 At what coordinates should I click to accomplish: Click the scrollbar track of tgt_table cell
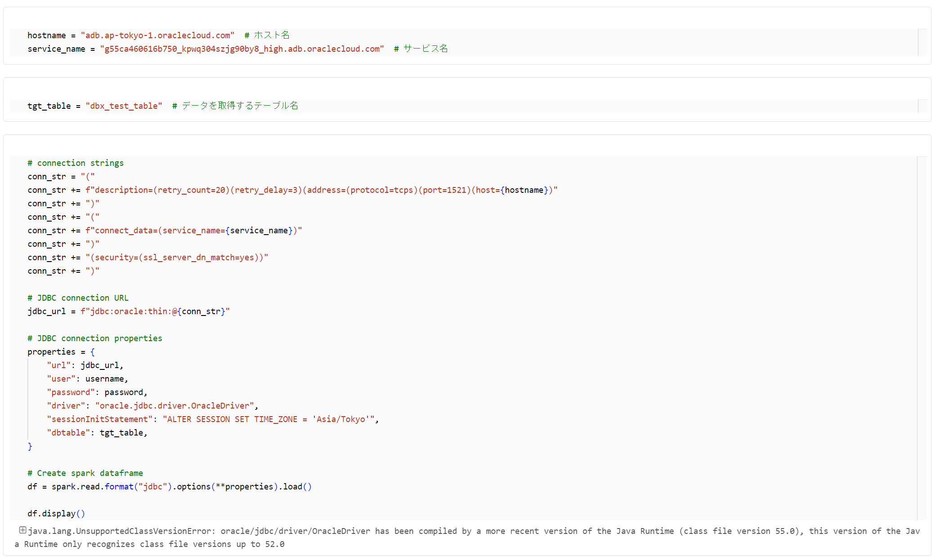(923, 106)
